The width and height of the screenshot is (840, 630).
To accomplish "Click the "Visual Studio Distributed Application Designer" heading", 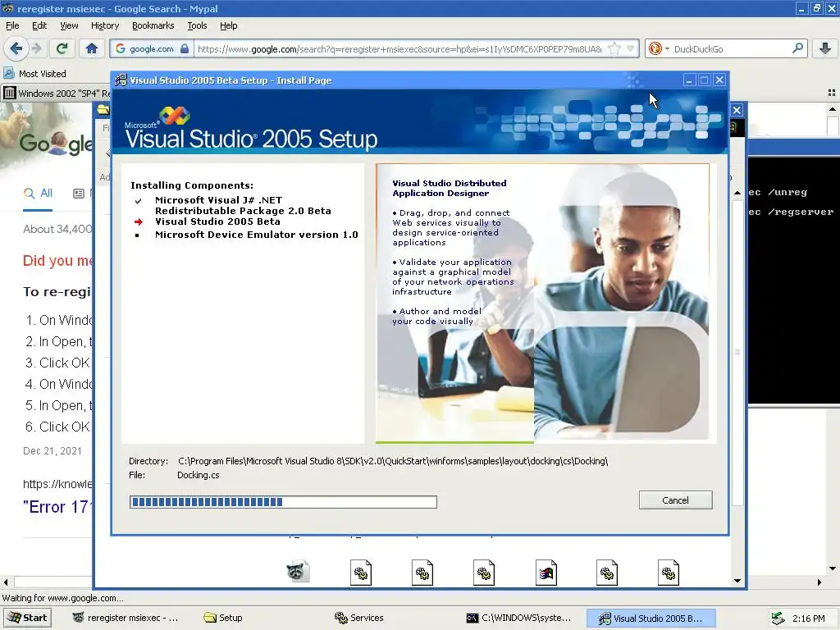I will pyautogui.click(x=449, y=188).
